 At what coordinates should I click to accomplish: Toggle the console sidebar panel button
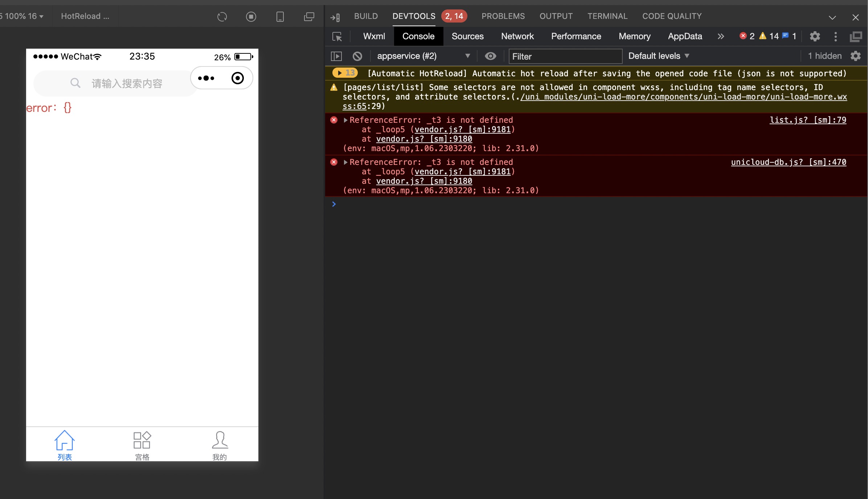pos(336,56)
